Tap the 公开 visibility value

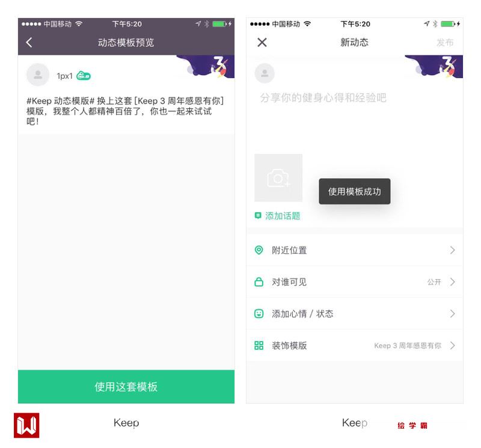(x=434, y=282)
